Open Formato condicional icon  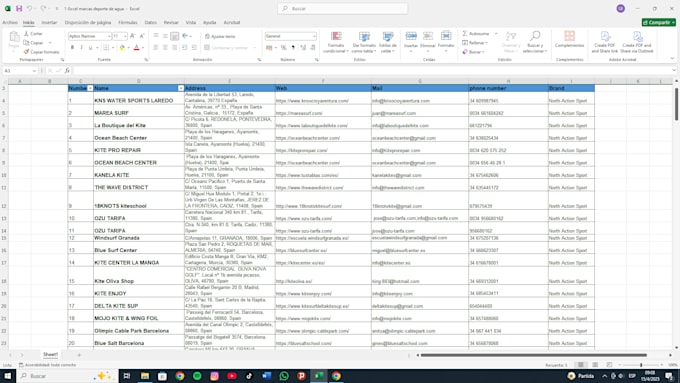pyautogui.click(x=336, y=36)
